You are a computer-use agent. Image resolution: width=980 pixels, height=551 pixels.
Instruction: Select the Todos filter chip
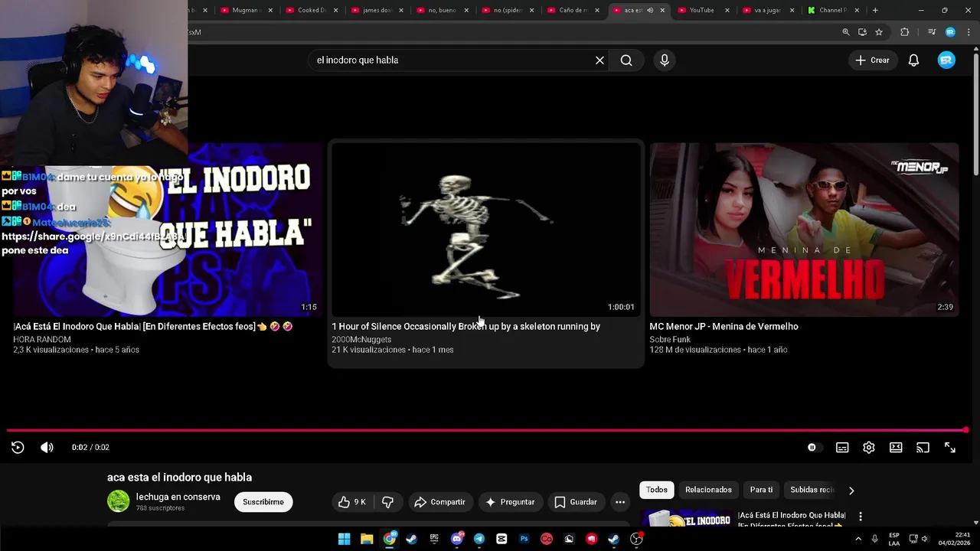click(x=657, y=490)
